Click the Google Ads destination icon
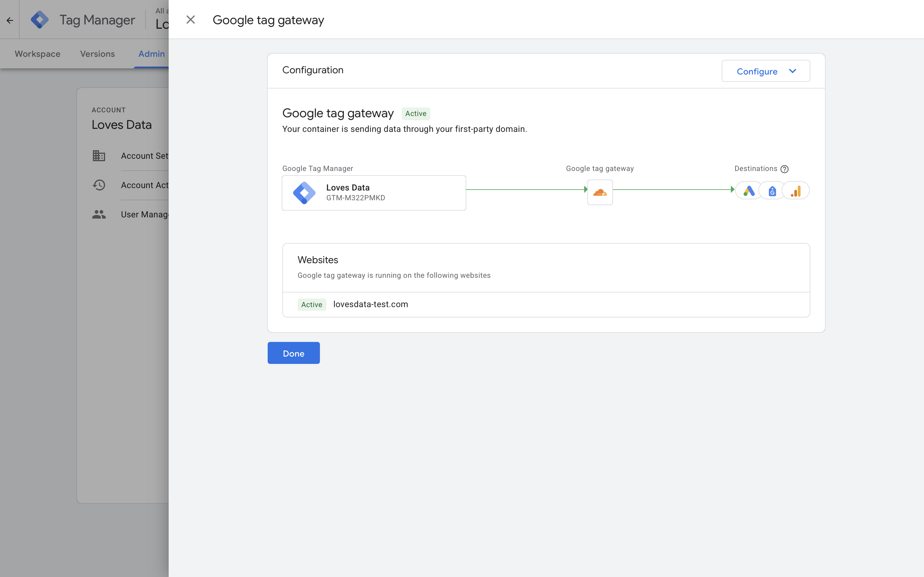Viewport: 924px width, 577px height. coord(748,190)
